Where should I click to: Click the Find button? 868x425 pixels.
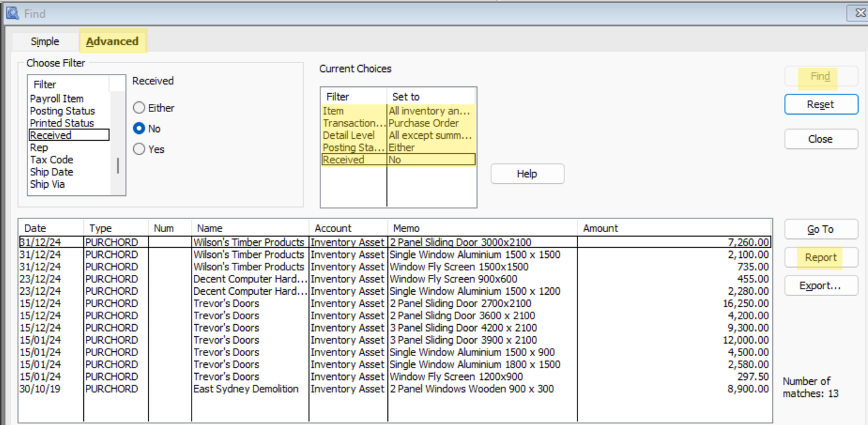pyautogui.click(x=821, y=76)
